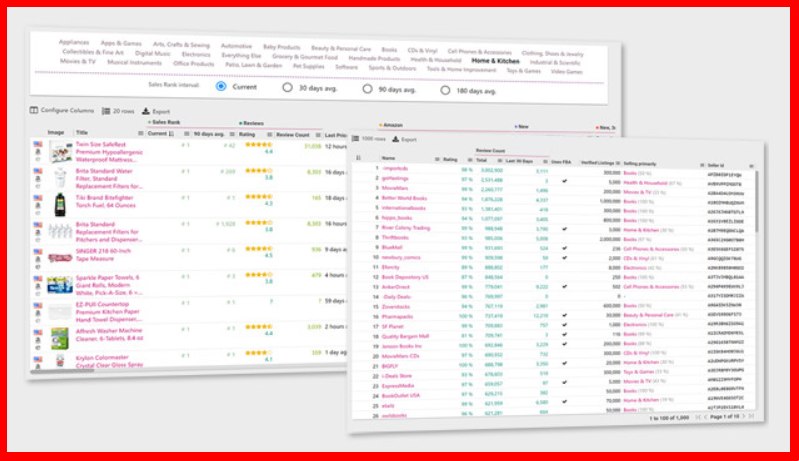
Task: Click horizontal scrollbar of product table
Action: pyautogui.click(x=62, y=371)
